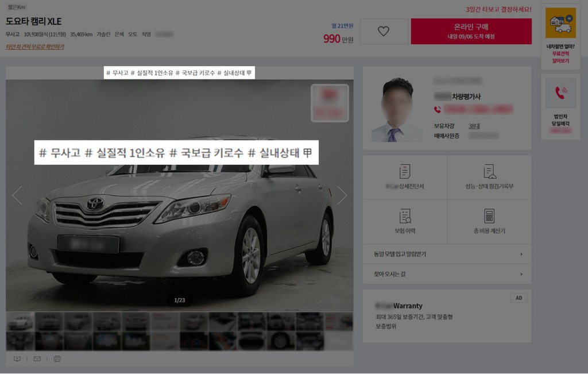Click the 35,469 km mileage text
Screen dimensions: 588x374
(x=81, y=34)
